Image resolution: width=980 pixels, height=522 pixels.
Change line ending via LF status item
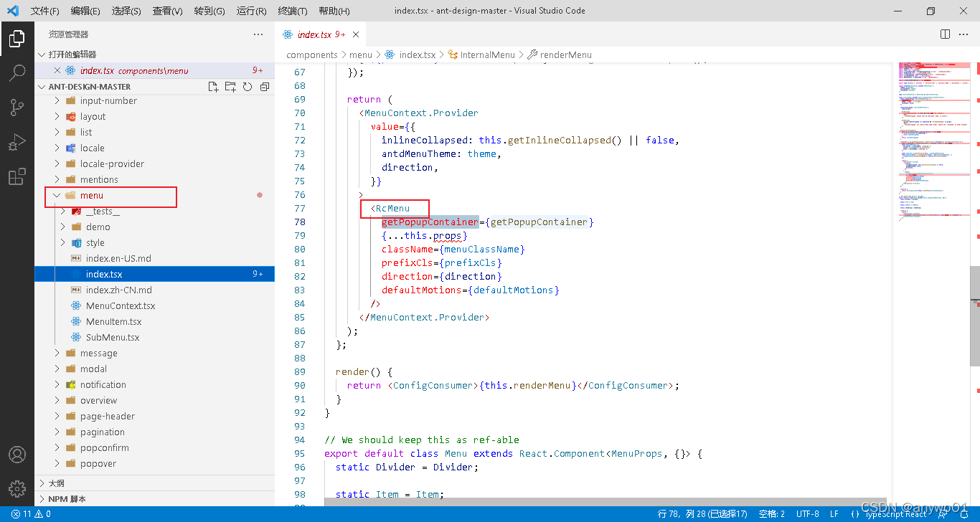point(834,514)
